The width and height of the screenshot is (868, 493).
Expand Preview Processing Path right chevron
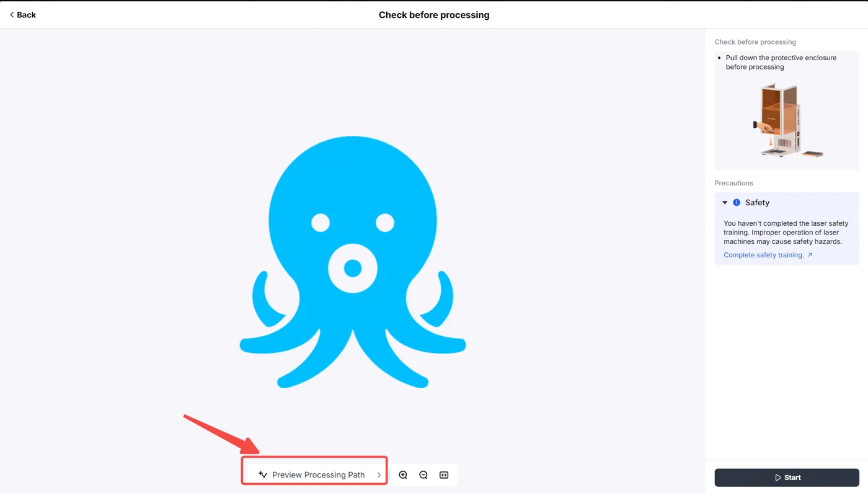379,475
